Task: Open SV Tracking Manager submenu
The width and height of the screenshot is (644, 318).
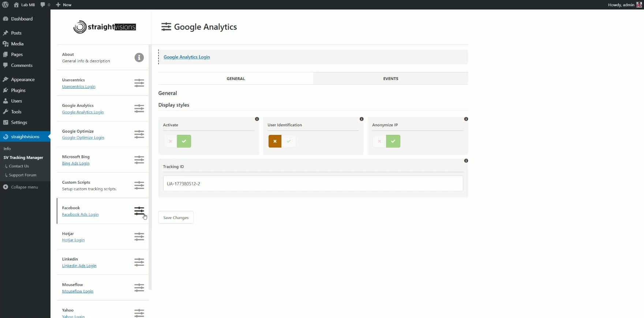Action: [x=23, y=158]
